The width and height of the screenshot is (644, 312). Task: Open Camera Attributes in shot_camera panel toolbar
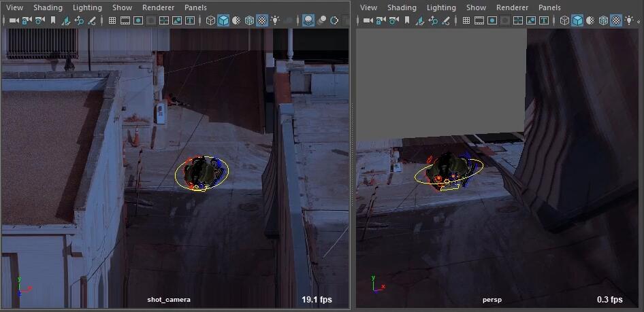point(40,20)
